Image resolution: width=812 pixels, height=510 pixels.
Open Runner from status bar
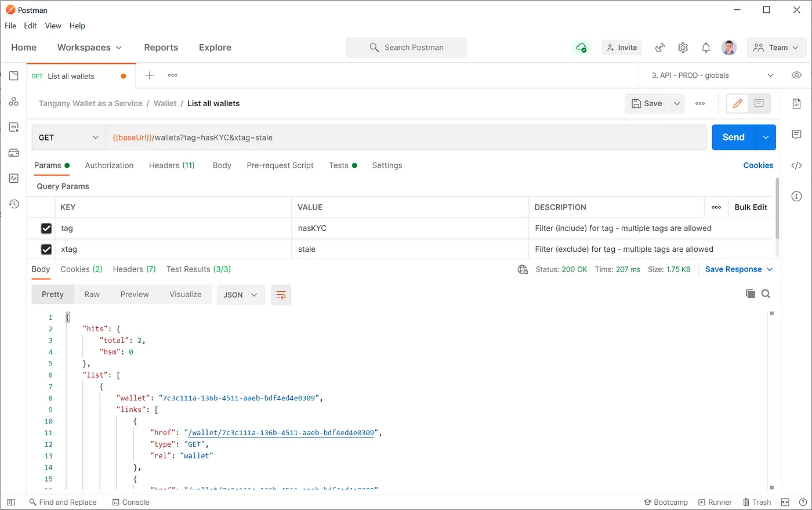coord(715,502)
